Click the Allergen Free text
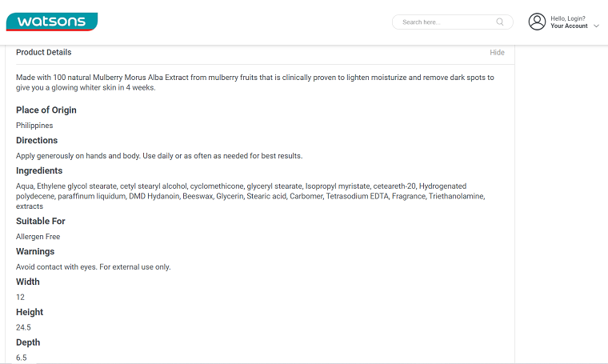The width and height of the screenshot is (608, 364). (x=38, y=237)
